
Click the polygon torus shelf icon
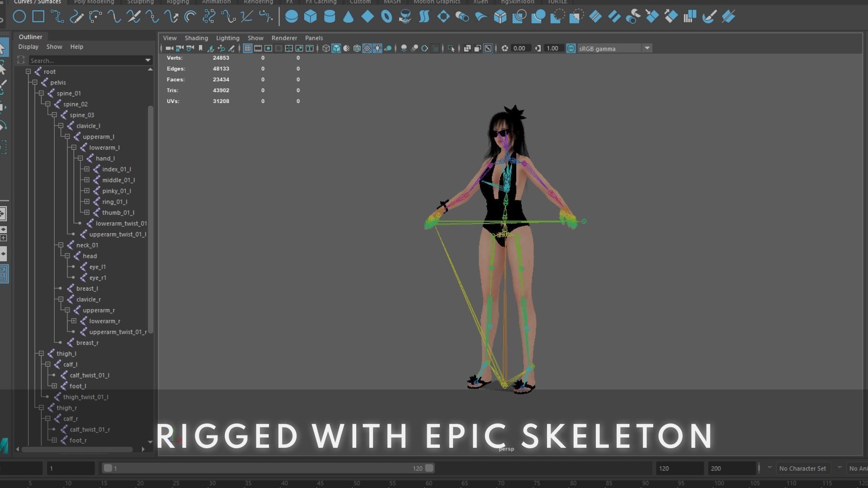387,17
